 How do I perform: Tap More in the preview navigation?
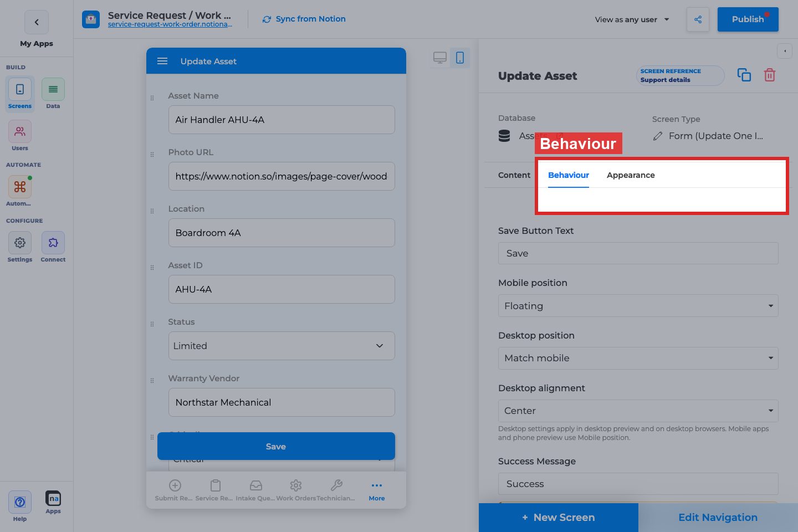pyautogui.click(x=377, y=491)
